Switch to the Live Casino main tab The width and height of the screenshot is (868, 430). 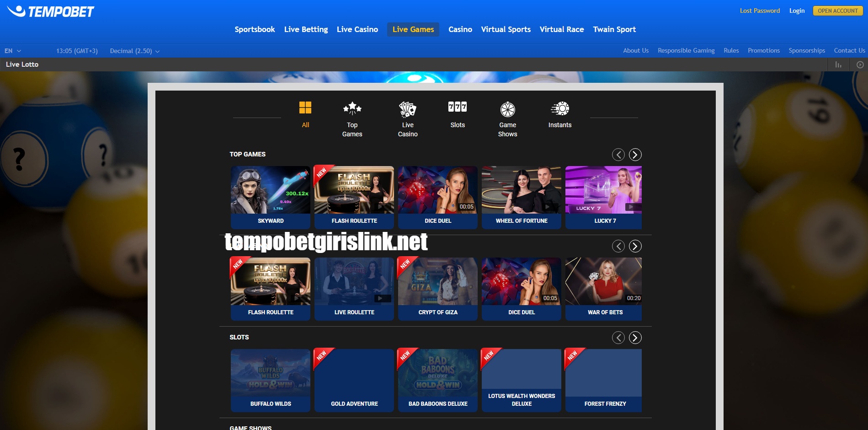coord(357,29)
